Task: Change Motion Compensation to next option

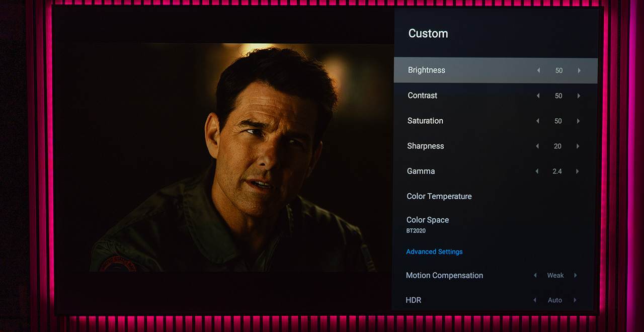Action: click(576, 275)
